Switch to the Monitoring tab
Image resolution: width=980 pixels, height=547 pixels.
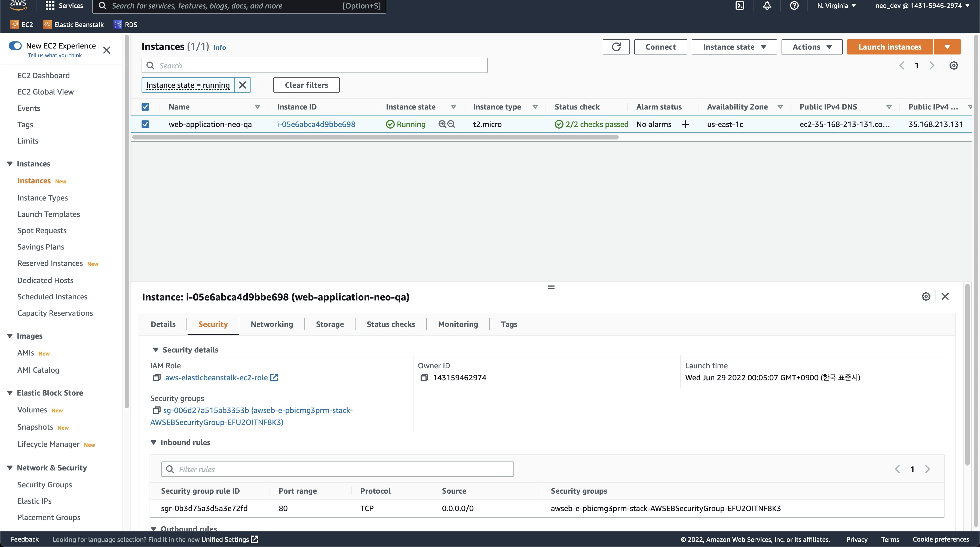coord(458,324)
